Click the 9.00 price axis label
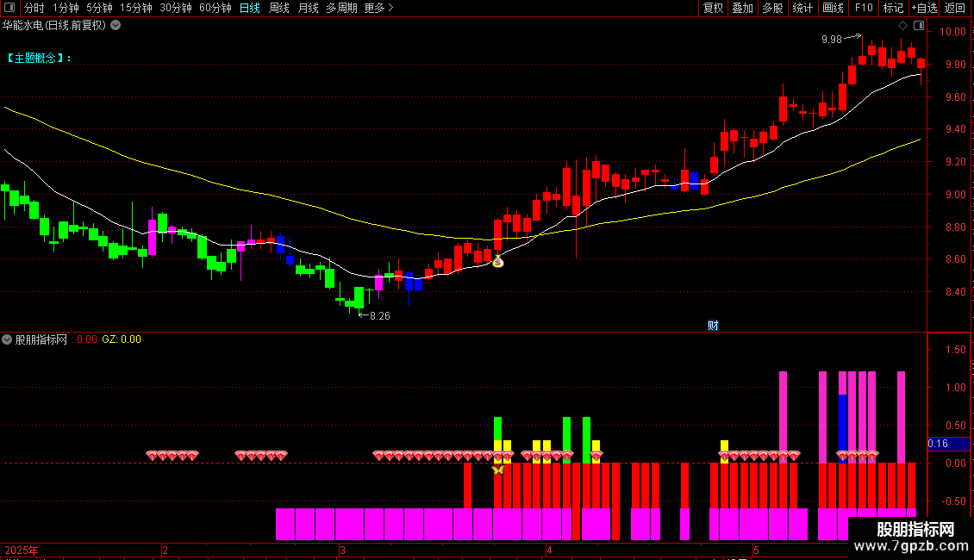This screenshot has height=560, width=974. [x=955, y=195]
